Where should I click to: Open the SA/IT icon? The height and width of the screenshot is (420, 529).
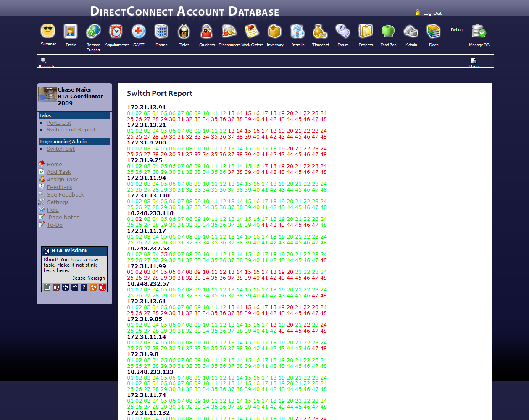click(139, 31)
